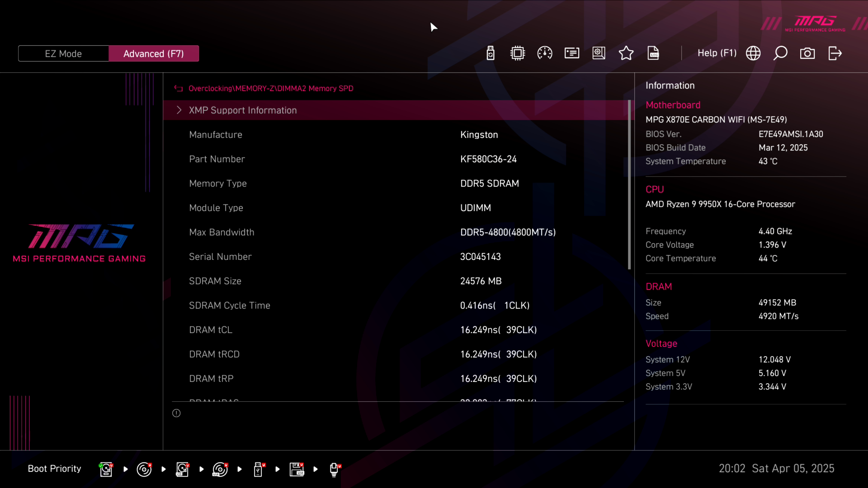Change language with the globe icon

click(x=753, y=53)
